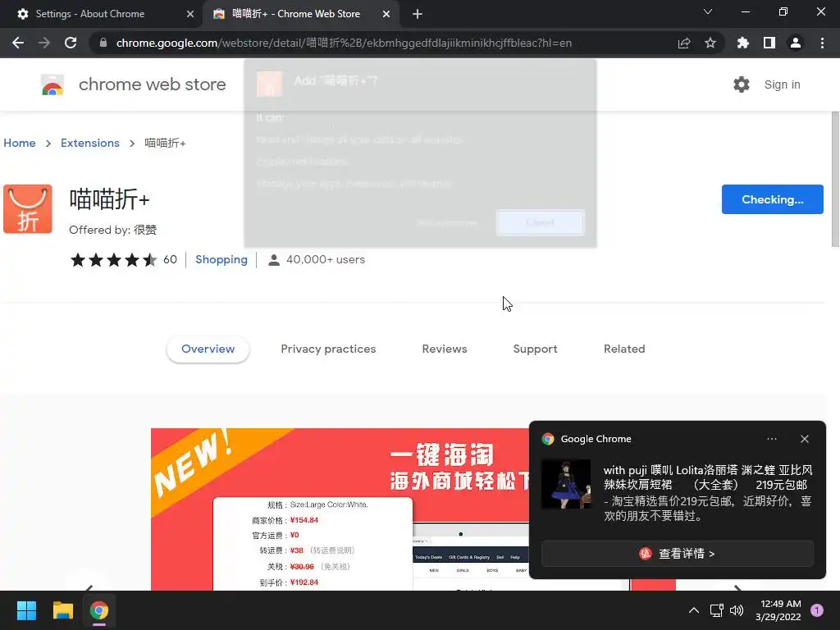Open the Privacy practices tab
This screenshot has width=840, height=630.
pos(328,349)
